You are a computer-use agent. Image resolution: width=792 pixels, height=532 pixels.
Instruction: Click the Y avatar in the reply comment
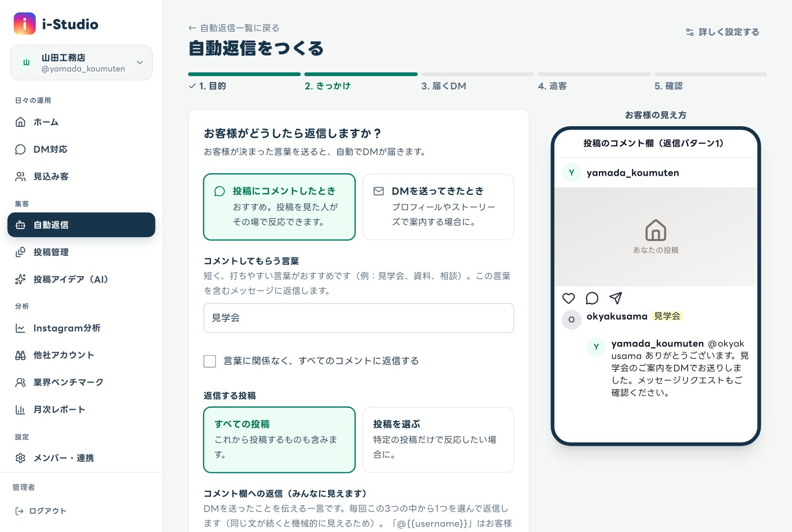(x=596, y=347)
